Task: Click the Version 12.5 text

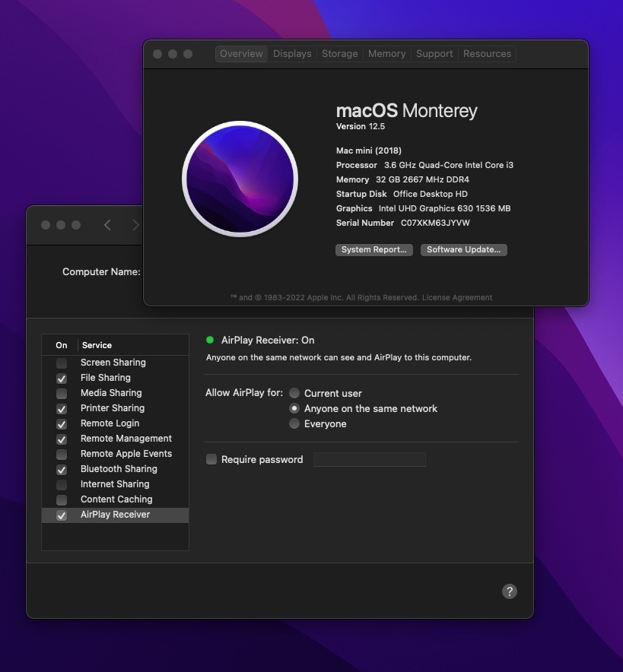Action: pos(361,126)
